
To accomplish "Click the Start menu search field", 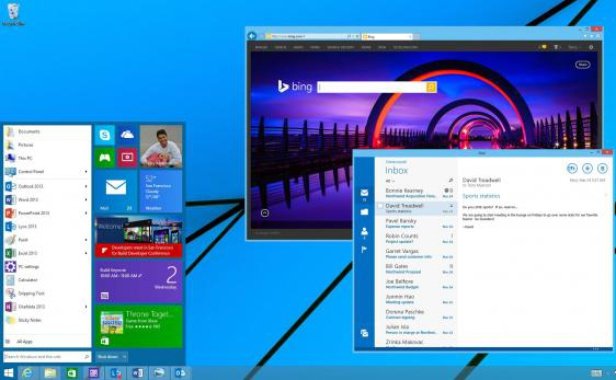I will (47, 357).
